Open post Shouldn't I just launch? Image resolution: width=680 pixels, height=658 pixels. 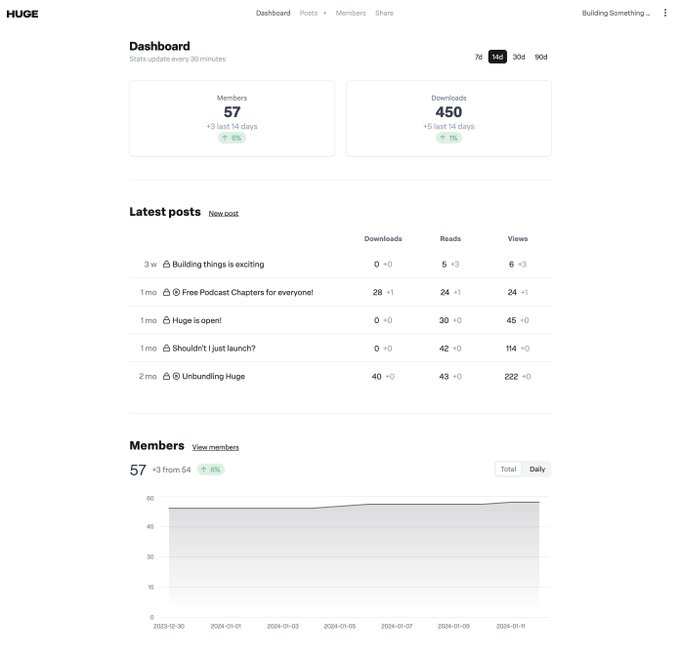(x=214, y=348)
